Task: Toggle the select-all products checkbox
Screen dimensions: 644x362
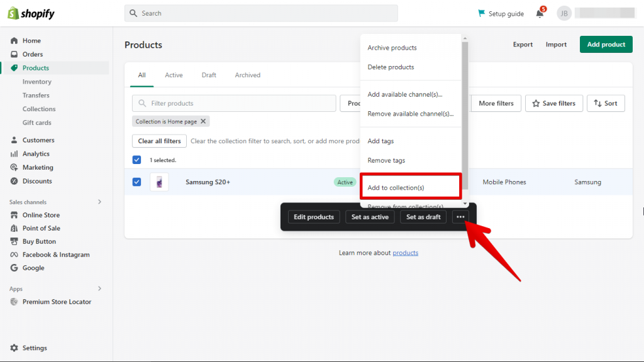Action: pos(136,160)
